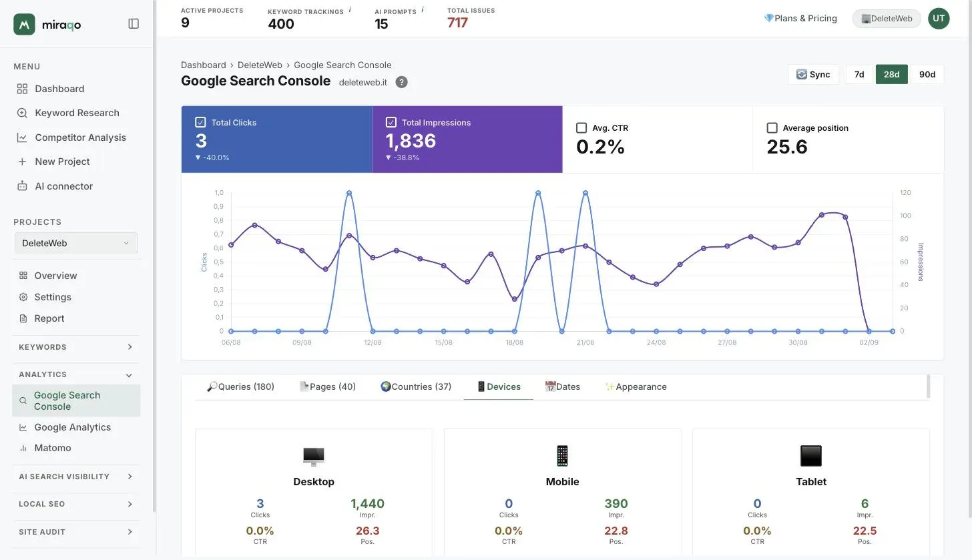Uncheck the Total Impressions checkbox
This screenshot has height=560, width=972.
click(391, 122)
